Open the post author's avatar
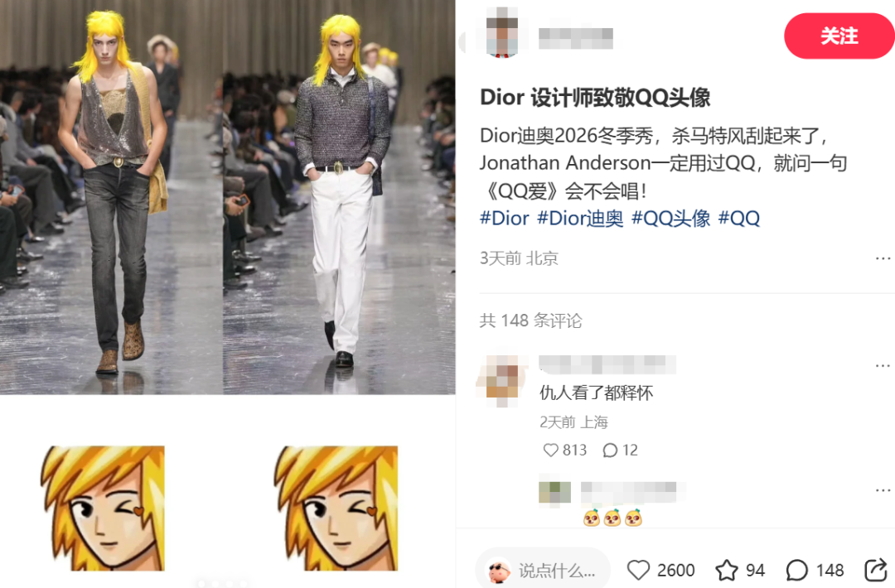This screenshot has width=895, height=588. pyautogui.click(x=501, y=32)
